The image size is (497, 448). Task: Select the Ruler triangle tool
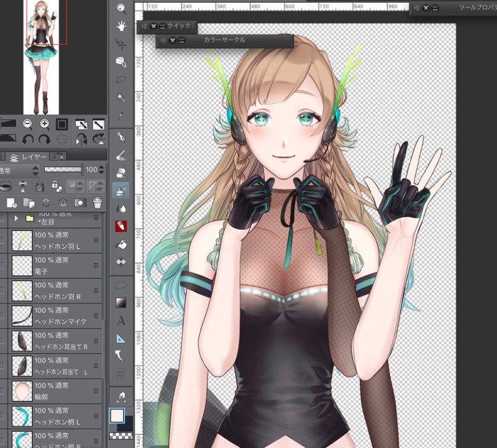tap(121, 338)
